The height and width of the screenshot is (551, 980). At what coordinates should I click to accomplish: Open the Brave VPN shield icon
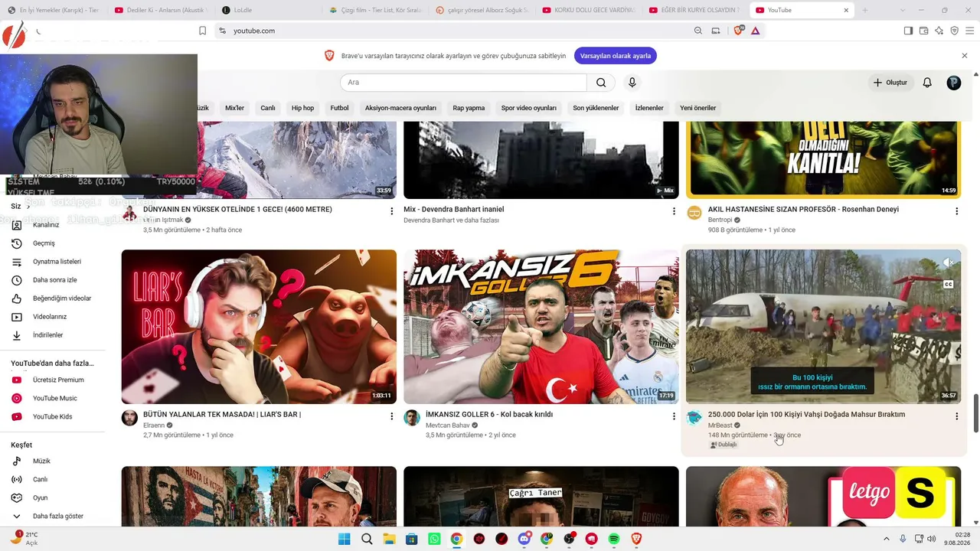[x=954, y=31]
